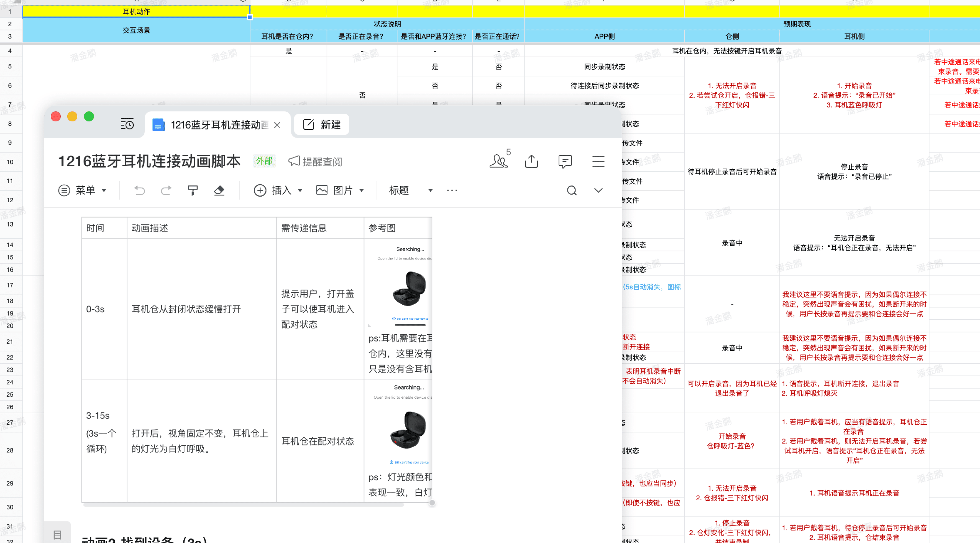This screenshot has width=980, height=543.
Task: Click 是否正在录音? header in spreadsheet
Action: (361, 36)
